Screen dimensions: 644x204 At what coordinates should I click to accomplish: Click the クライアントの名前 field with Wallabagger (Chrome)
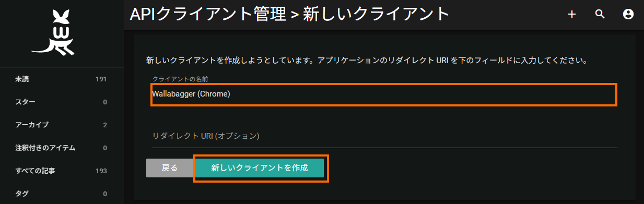384,94
